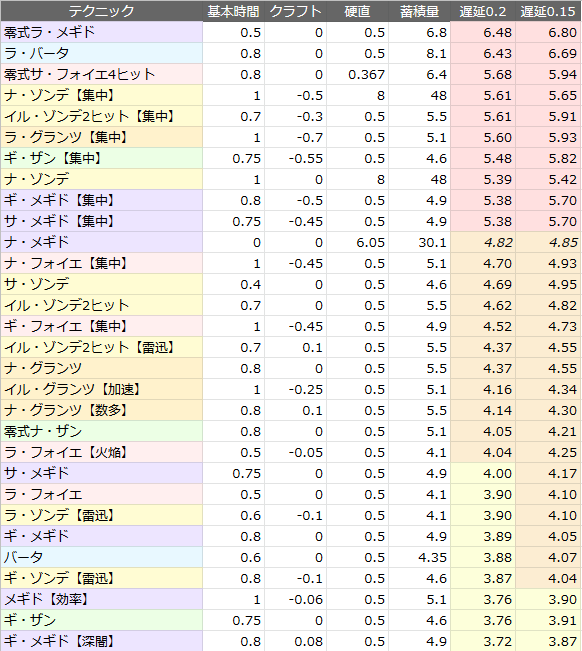Select the 硬直 column header

(x=357, y=11)
